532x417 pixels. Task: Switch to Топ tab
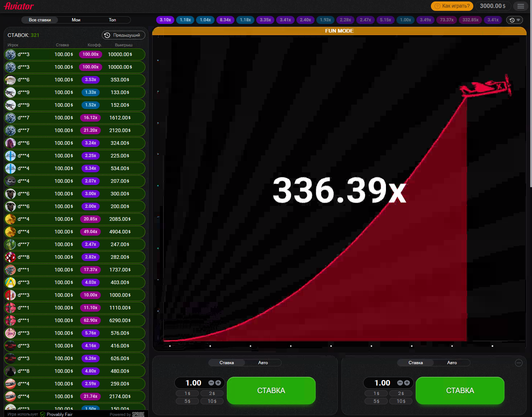[x=112, y=20]
